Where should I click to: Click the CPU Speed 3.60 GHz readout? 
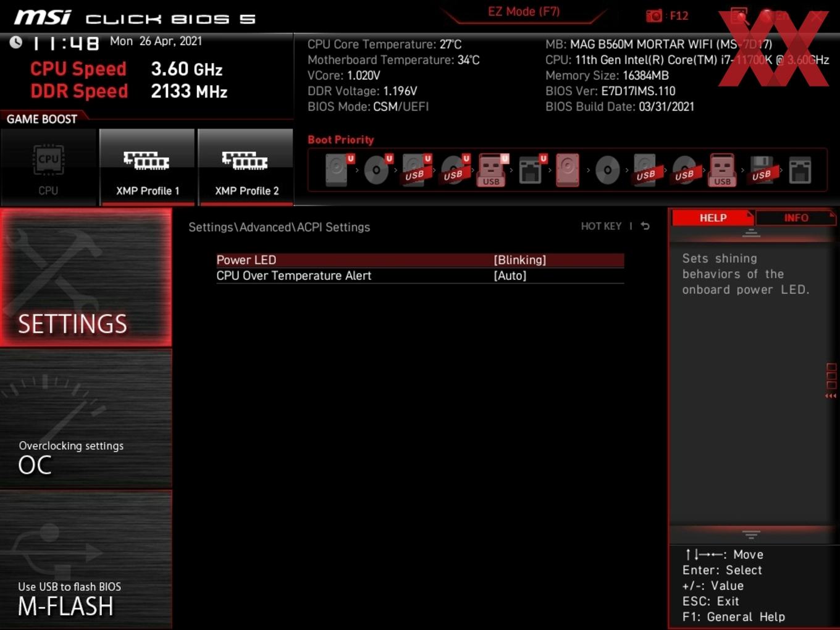pyautogui.click(x=127, y=69)
